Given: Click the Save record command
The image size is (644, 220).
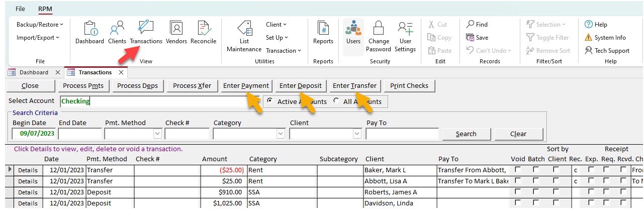Looking at the screenshot, I should pos(477,37).
